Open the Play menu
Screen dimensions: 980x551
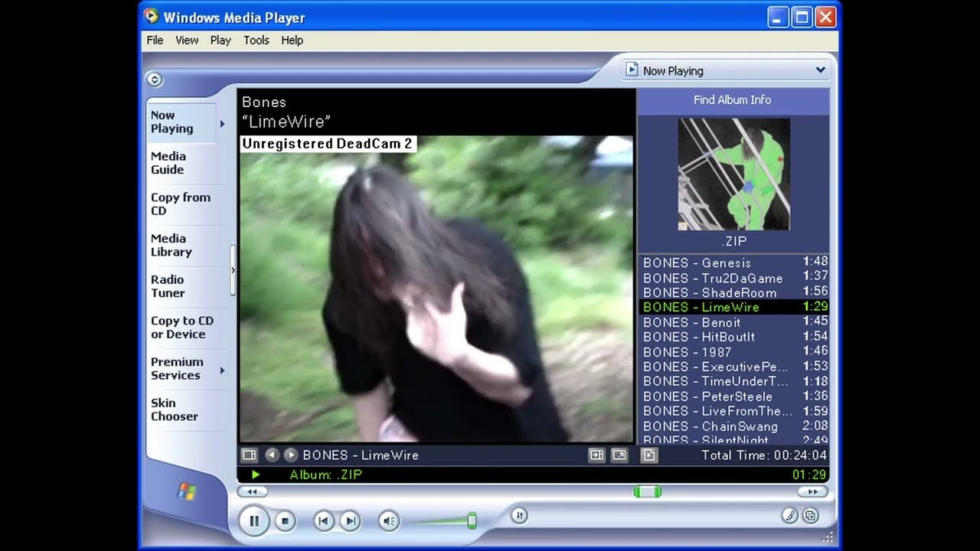220,40
